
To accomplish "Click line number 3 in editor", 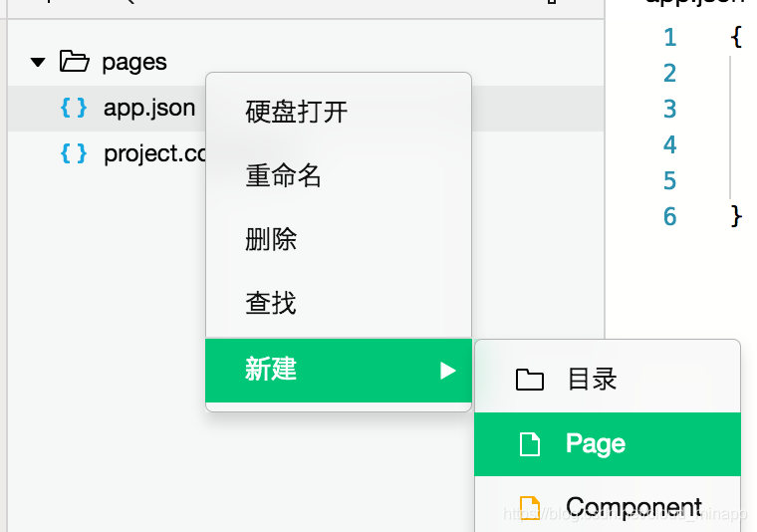I will (x=669, y=110).
